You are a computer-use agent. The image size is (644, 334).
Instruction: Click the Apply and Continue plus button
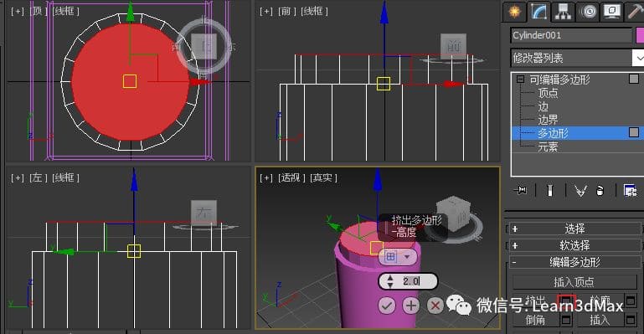(411, 306)
